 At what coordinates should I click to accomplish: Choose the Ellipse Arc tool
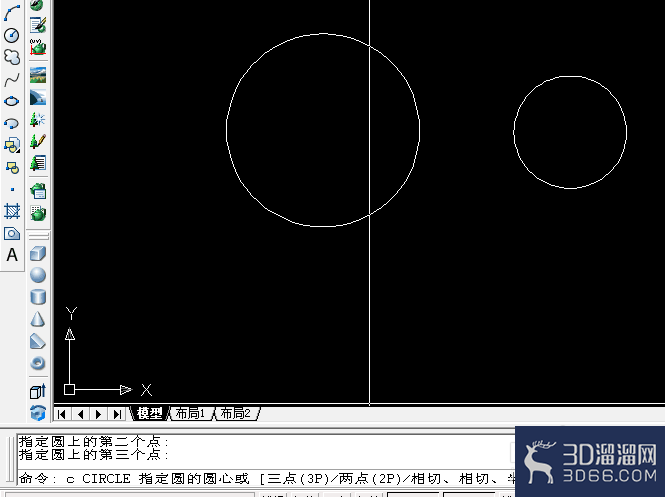pyautogui.click(x=12, y=123)
